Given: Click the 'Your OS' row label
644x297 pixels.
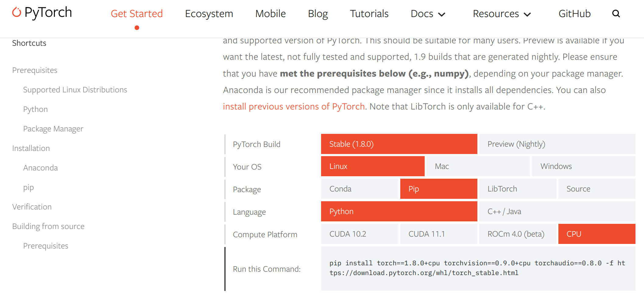Looking at the screenshot, I should point(247,167).
